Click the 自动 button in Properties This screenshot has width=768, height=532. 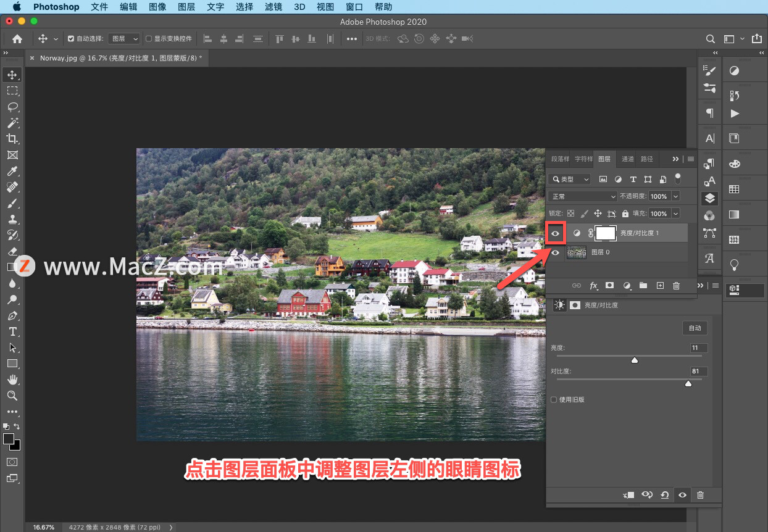coord(695,328)
